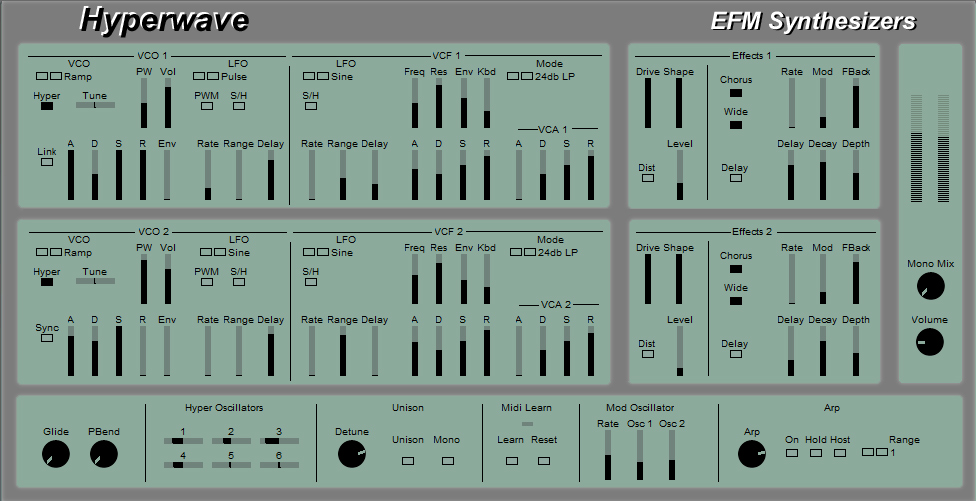Adjust Hyper Oscillator 3 slider
The image size is (976, 501).
pyautogui.click(x=279, y=441)
